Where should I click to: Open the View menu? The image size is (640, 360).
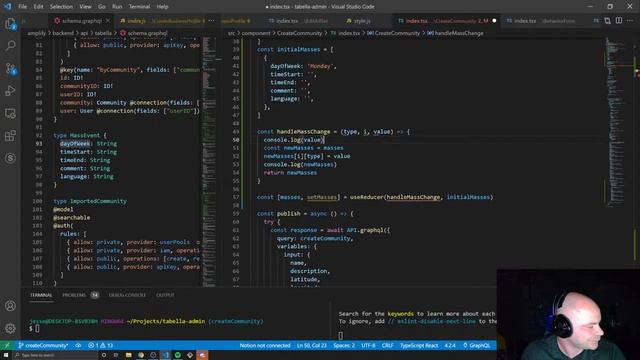pyautogui.click(x=85, y=7)
